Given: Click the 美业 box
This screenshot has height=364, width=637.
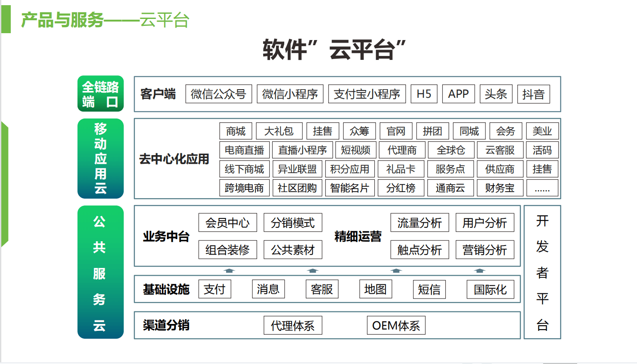Looking at the screenshot, I should (542, 131).
